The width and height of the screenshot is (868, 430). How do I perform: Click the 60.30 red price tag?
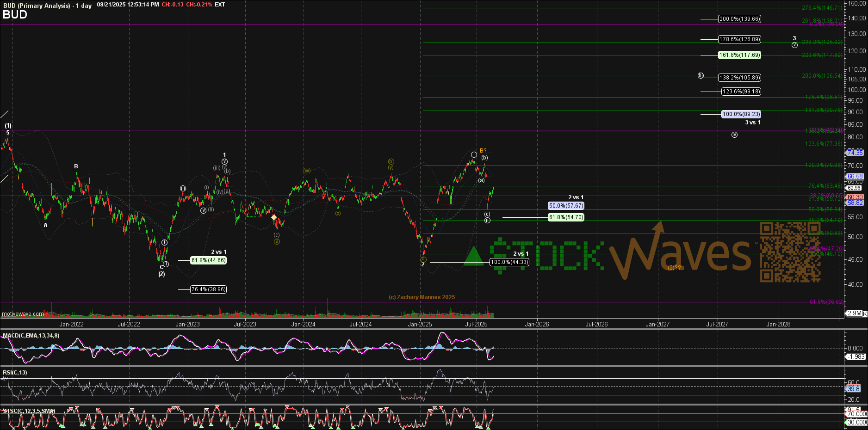855,197
